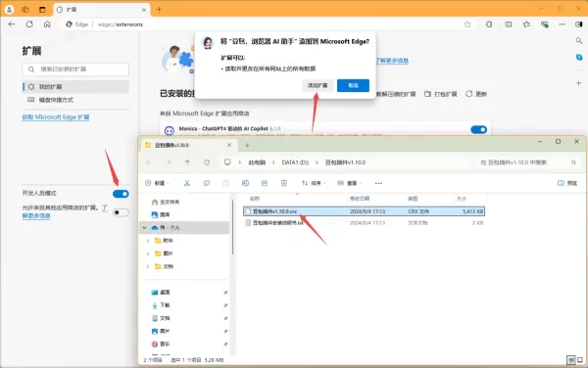Open Explorer View dropdown
Screen dimensions: 588x368
pyautogui.click(x=349, y=183)
